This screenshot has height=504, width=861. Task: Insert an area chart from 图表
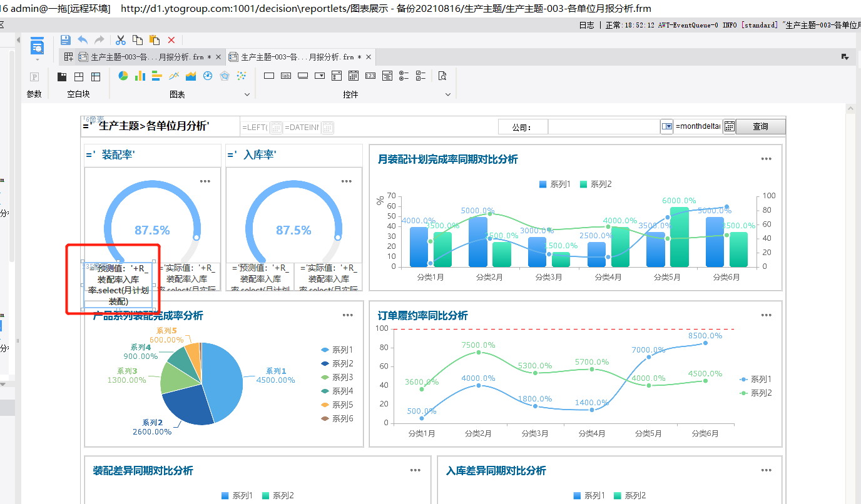click(191, 76)
